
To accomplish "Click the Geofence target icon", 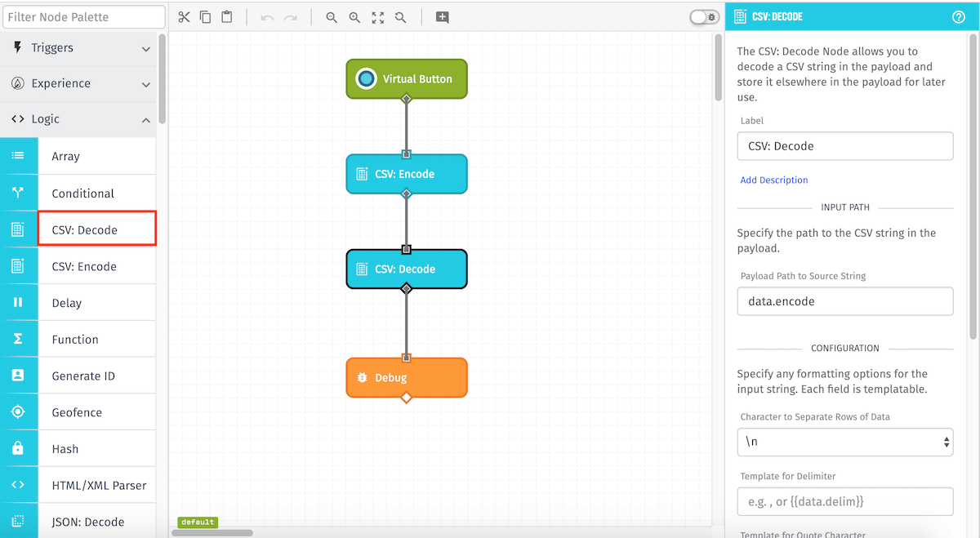I will [18, 412].
